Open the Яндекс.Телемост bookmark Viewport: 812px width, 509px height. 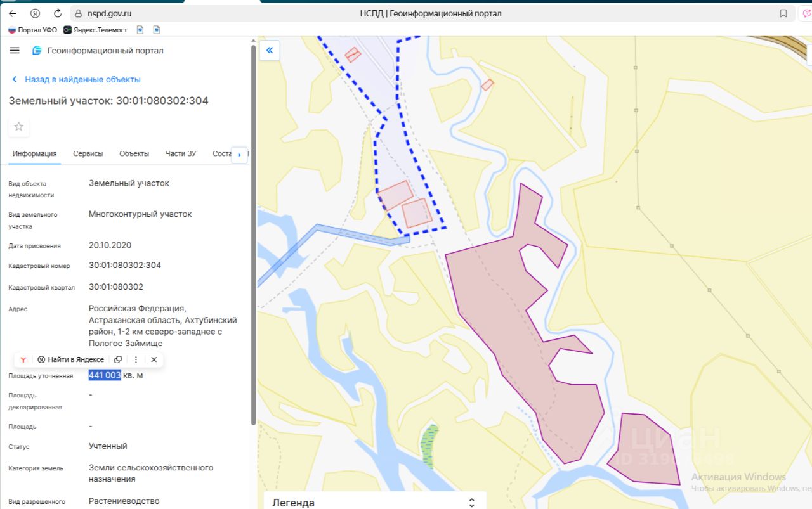(x=95, y=30)
